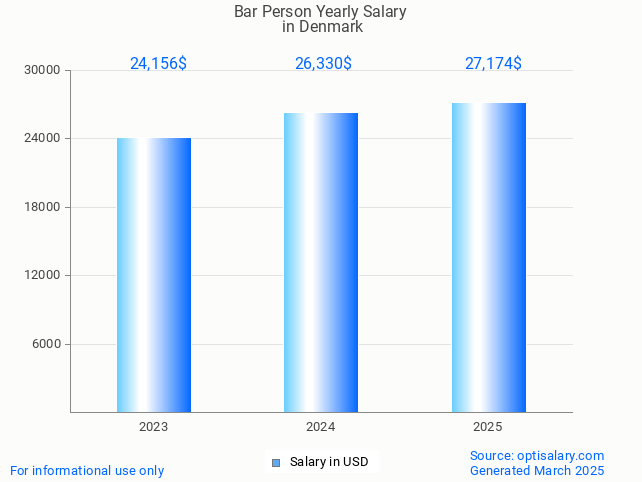642x482 pixels.
Task: Click the 6000 y-axis tick label
Action: (x=46, y=344)
